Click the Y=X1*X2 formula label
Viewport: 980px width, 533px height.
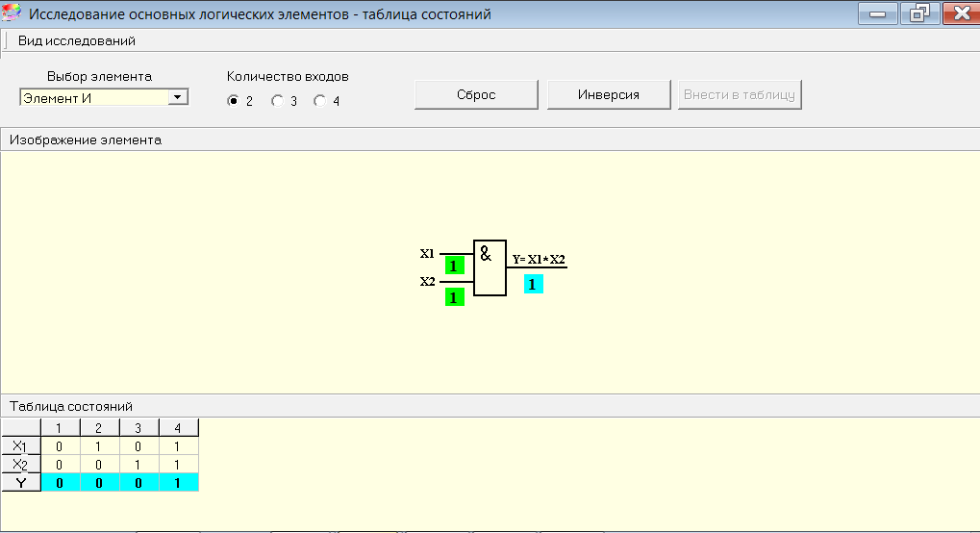539,259
